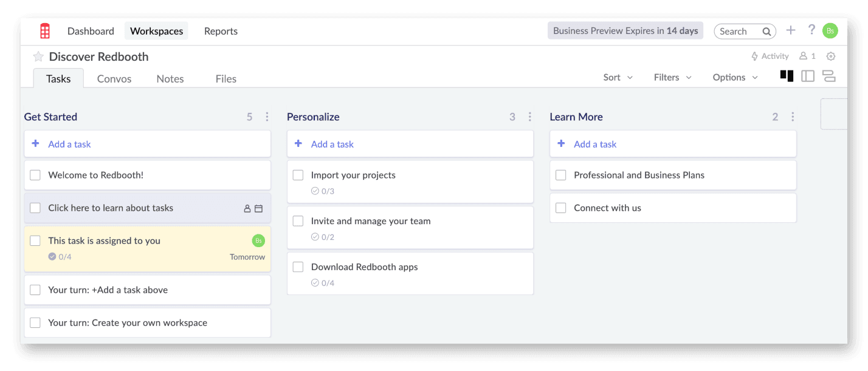Check off Click here to learn about tasks
This screenshot has height=371, width=868.
35,208
